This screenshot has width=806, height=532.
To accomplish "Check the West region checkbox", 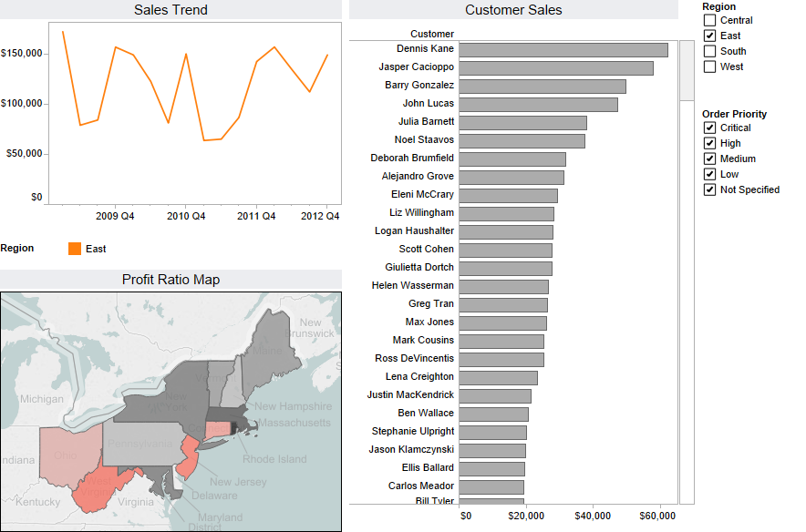I will (x=709, y=66).
